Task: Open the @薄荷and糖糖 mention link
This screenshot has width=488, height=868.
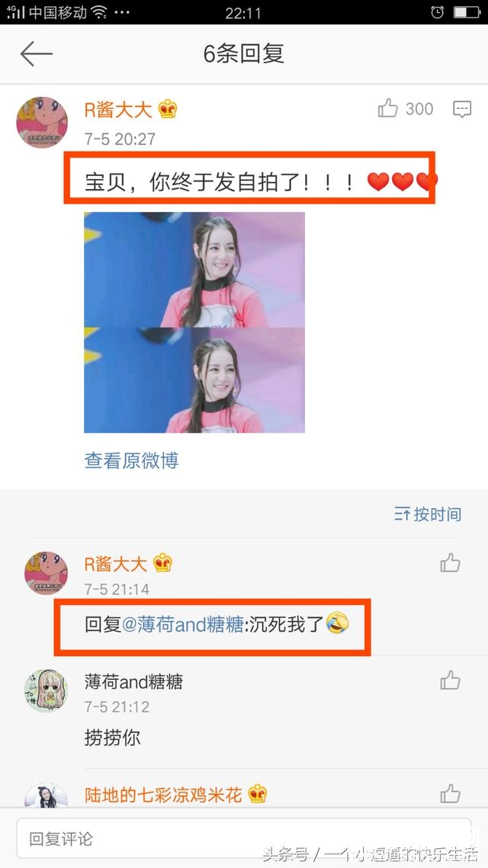Action: click(x=182, y=625)
